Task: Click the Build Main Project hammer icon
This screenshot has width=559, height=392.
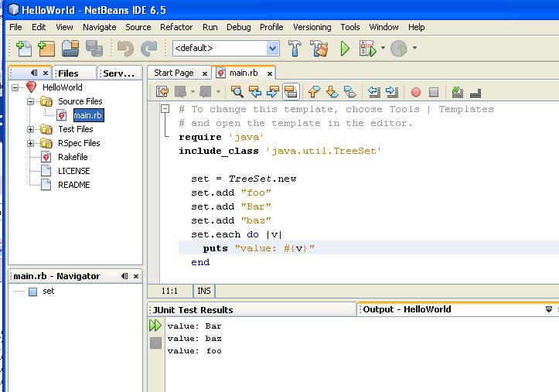Action: [295, 49]
